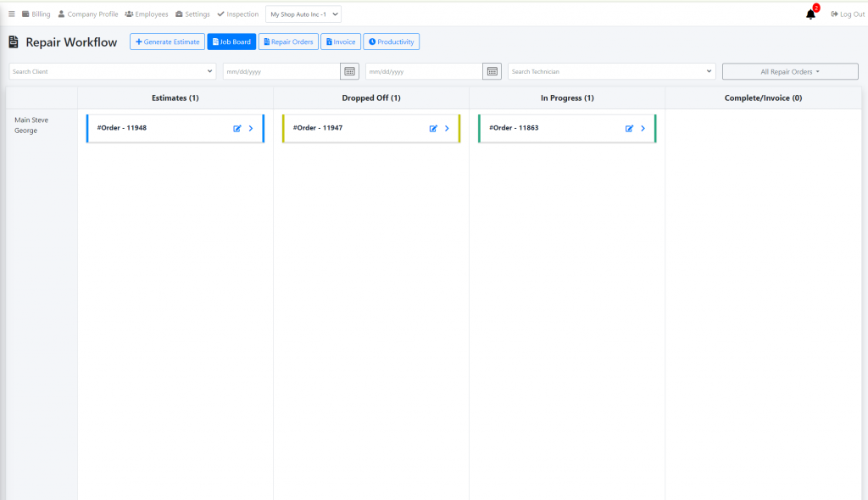Click edit icon on order 11863

click(629, 129)
